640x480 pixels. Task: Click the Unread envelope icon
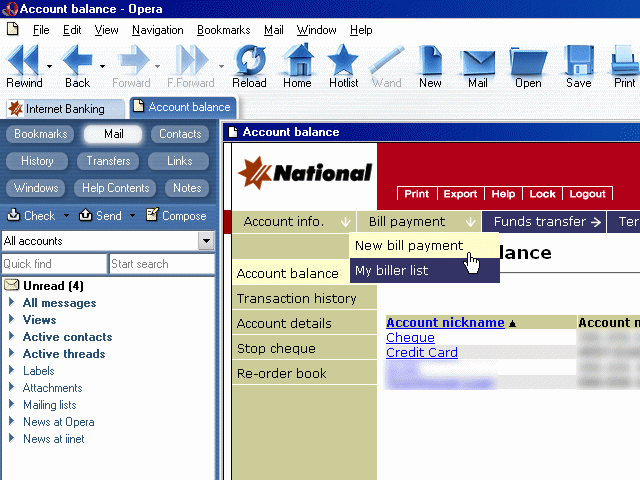pos(11,285)
